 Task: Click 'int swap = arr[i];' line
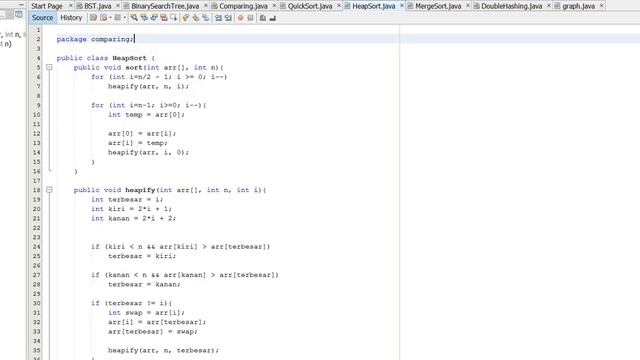(x=146, y=313)
